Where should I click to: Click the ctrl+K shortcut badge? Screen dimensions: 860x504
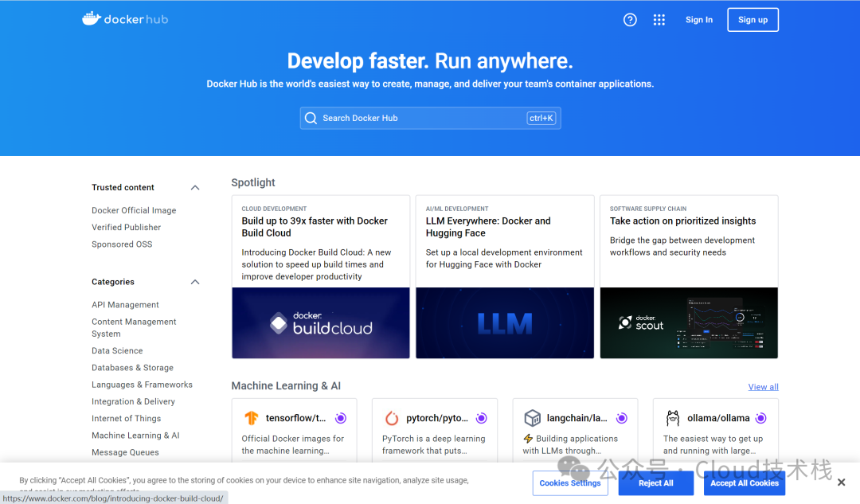(541, 118)
